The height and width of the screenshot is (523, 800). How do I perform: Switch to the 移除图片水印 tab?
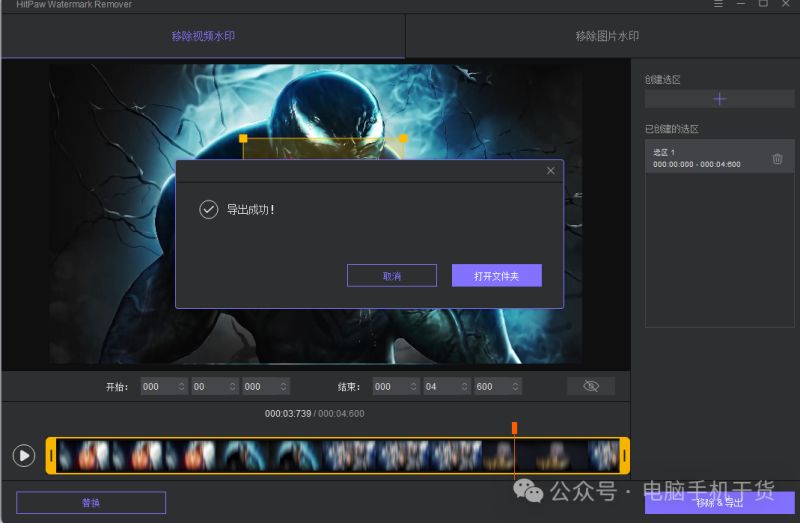pyautogui.click(x=607, y=36)
